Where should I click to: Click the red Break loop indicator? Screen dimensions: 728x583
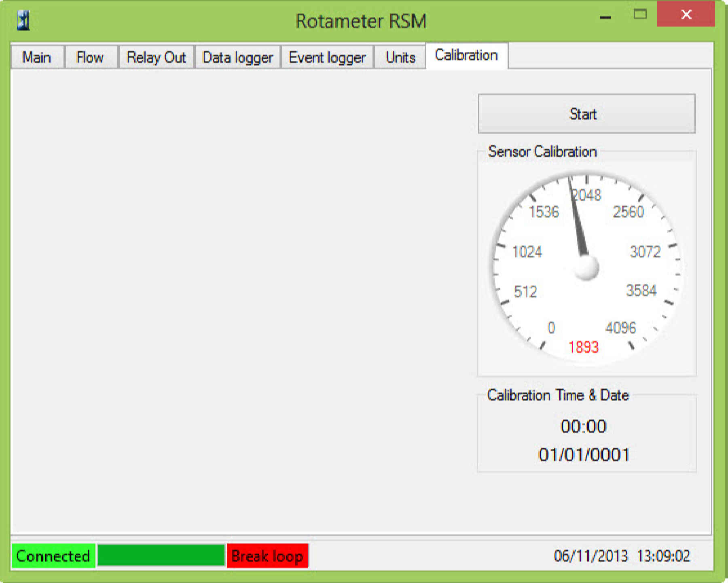pos(267,556)
